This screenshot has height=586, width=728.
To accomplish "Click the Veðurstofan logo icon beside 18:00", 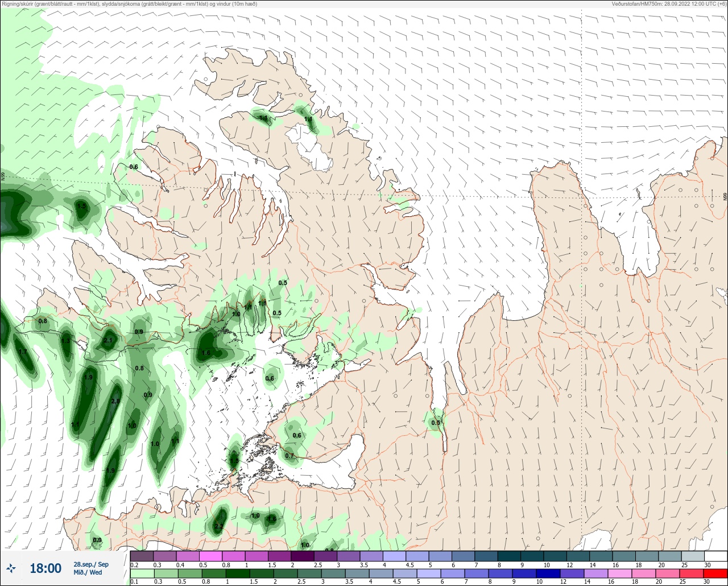I will (x=11, y=568).
